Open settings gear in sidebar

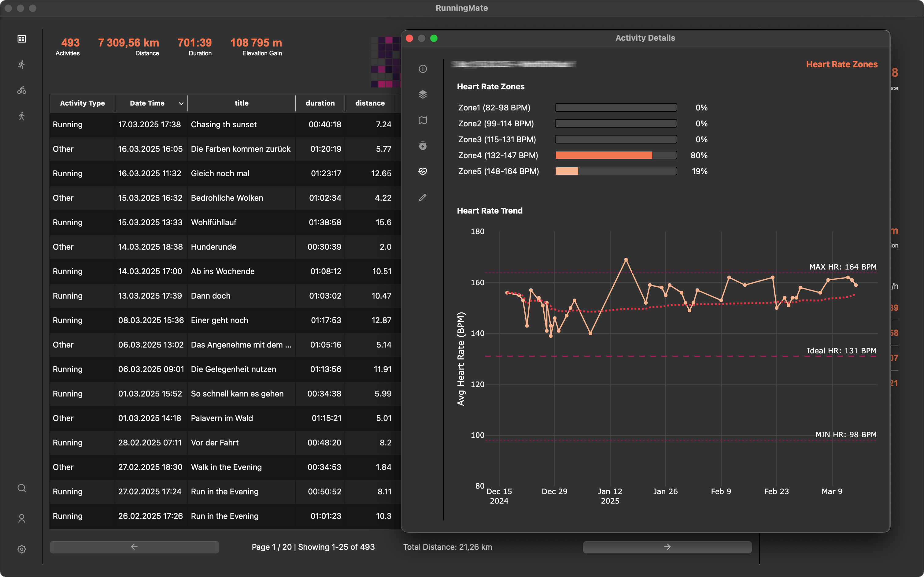pos(22,549)
